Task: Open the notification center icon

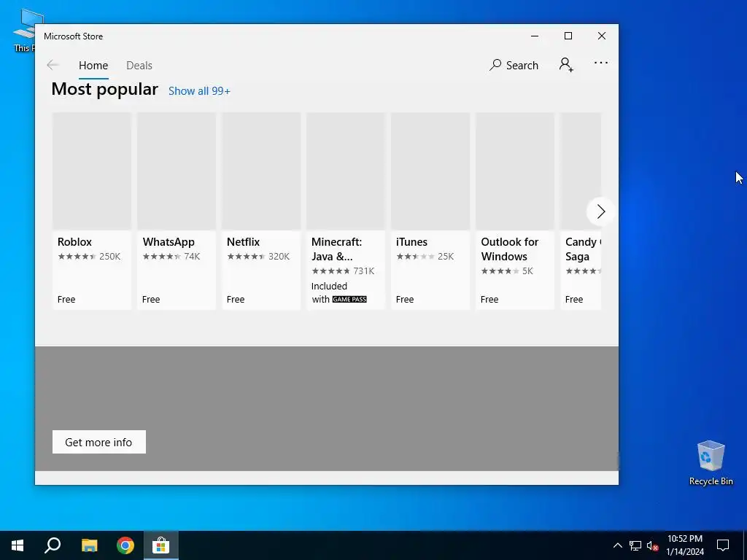Action: pos(723,545)
